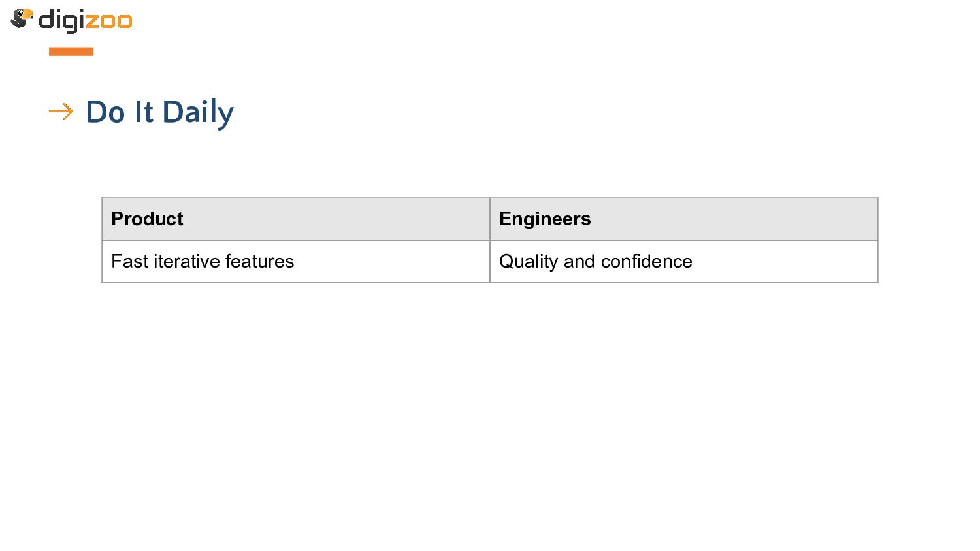Click the word "Daily" in the title

[198, 112]
